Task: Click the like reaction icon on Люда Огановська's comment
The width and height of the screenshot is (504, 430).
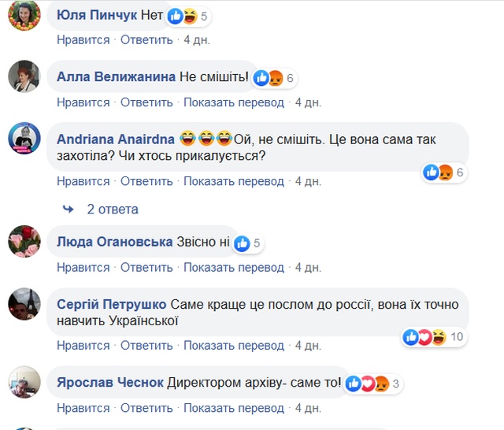Action: tap(241, 243)
